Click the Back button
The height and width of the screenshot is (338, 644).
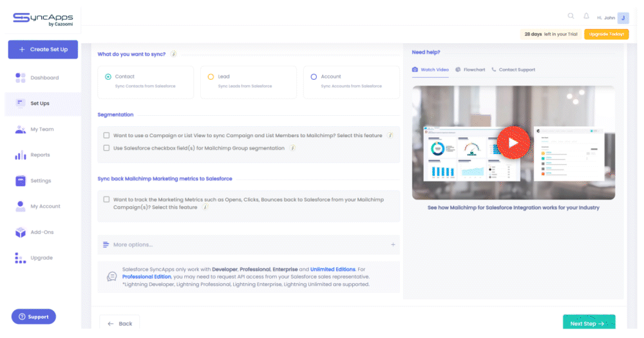point(120,323)
